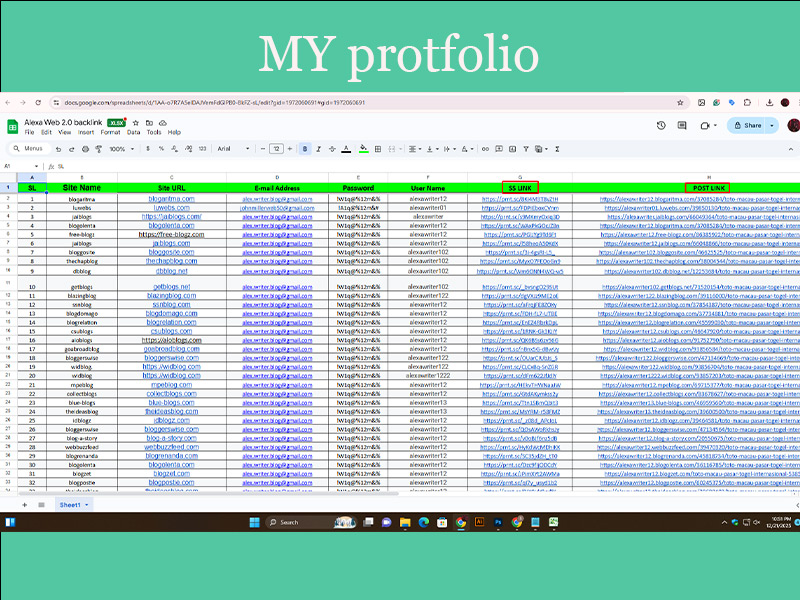Open the green fill color picker
The image size is (800, 600).
[x=363, y=149]
